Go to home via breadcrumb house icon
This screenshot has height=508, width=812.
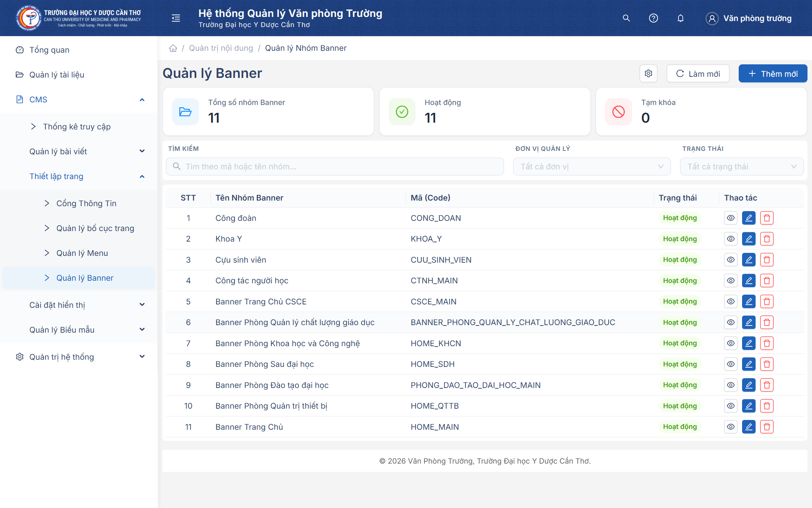pyautogui.click(x=173, y=48)
